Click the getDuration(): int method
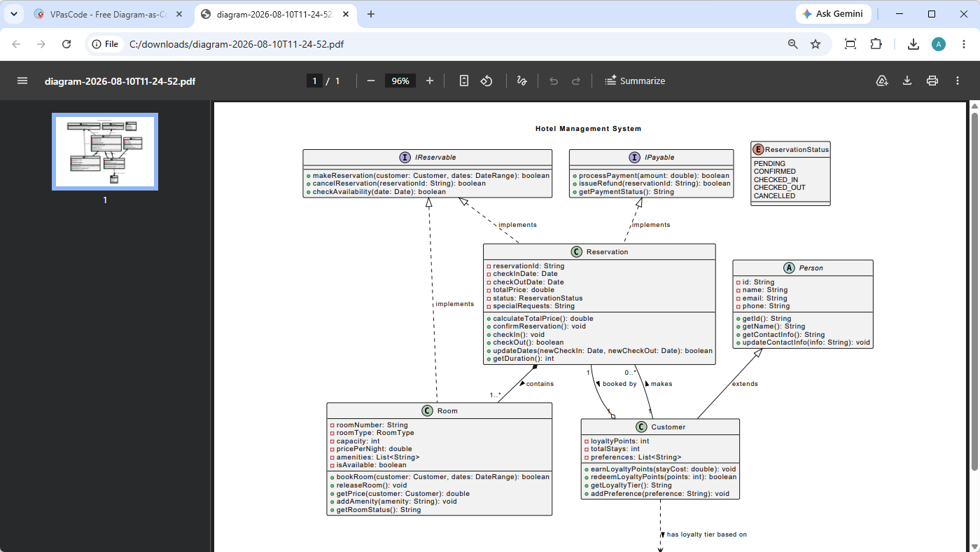The image size is (980, 552). coord(524,359)
